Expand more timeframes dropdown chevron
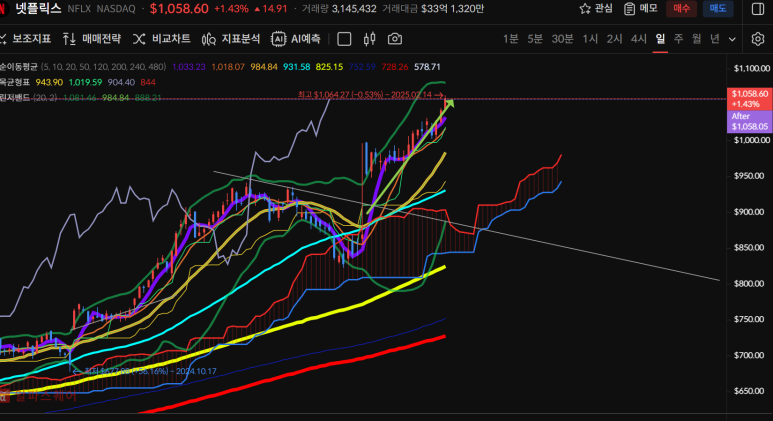Image resolution: width=773 pixels, height=421 pixels. click(732, 39)
